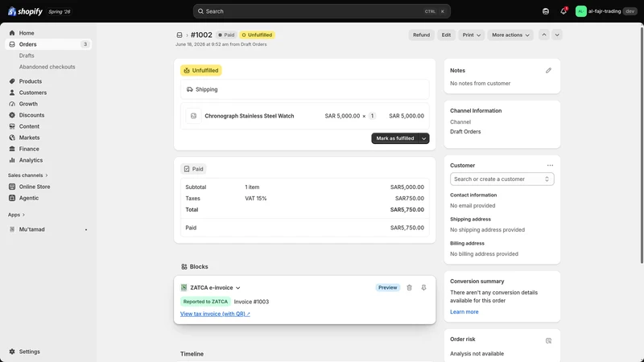The width and height of the screenshot is (644, 362).
Task: Click the page's vertical scrollbar
Action: tap(642, 144)
